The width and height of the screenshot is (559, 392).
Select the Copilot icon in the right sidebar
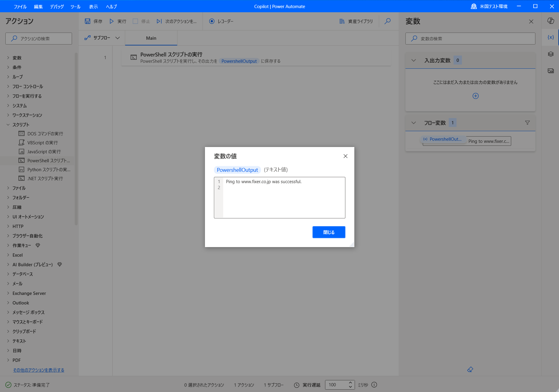[x=551, y=21]
